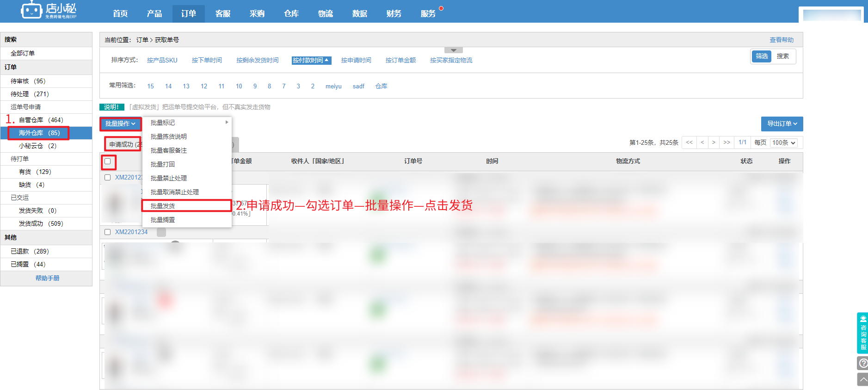Image resolution: width=868 pixels, height=390 pixels.
Task: Open the 查看帮助 link
Action: pos(781,40)
